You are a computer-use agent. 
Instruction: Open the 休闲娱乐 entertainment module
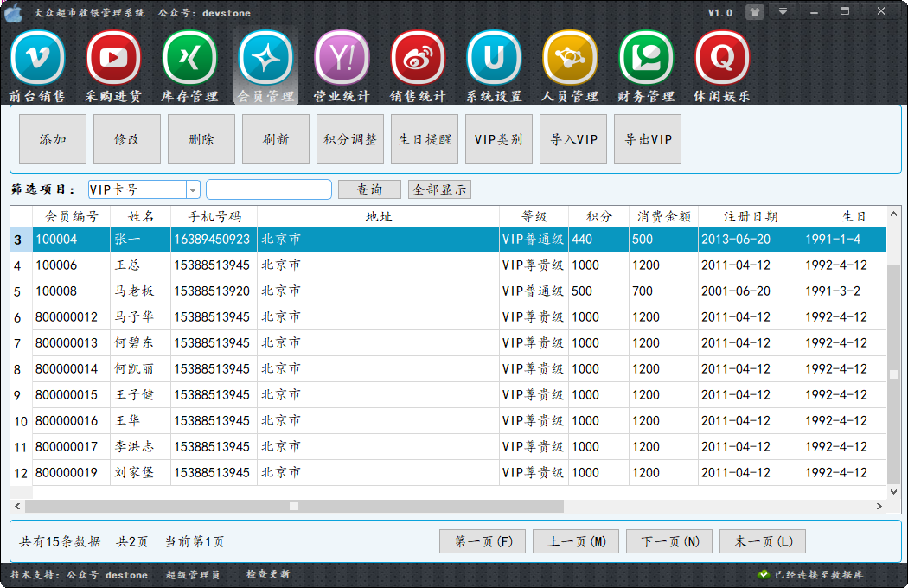tap(722, 67)
